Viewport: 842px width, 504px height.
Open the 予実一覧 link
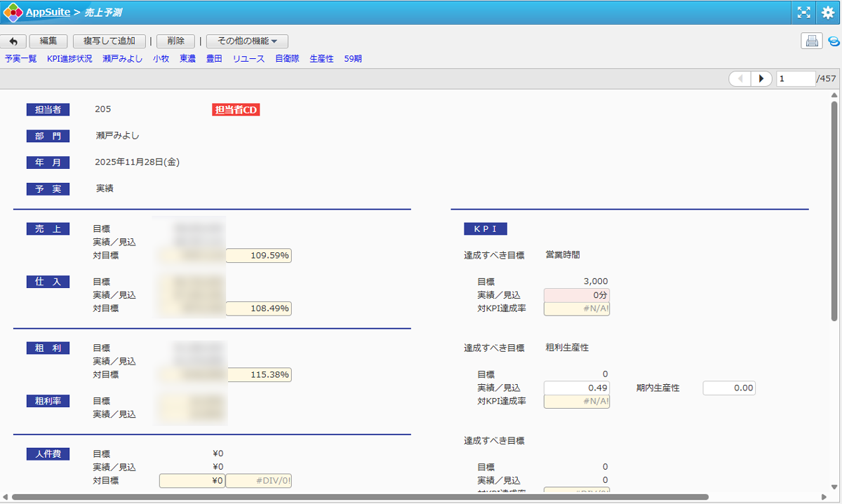[x=20, y=59]
